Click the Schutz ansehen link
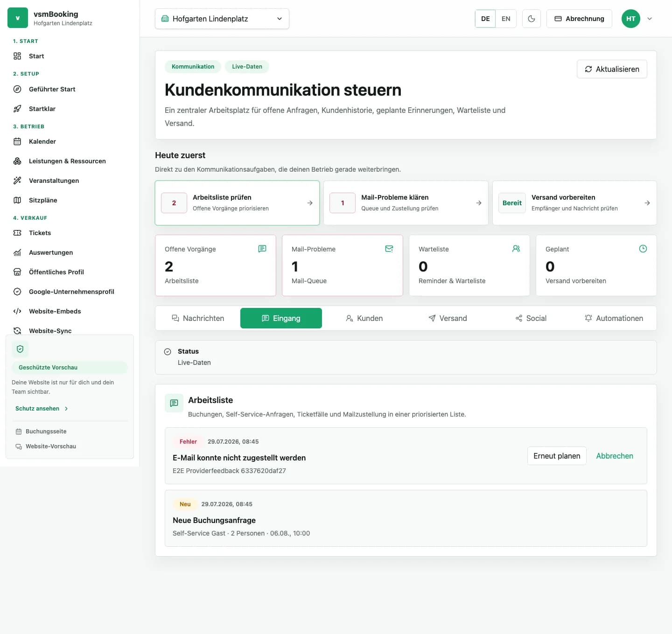The width and height of the screenshot is (672, 634). tap(42, 409)
